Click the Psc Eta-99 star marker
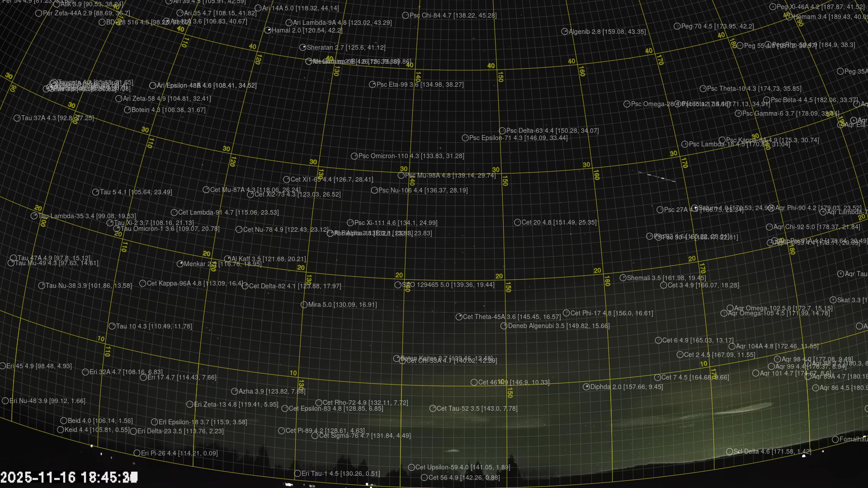Screen dimensions: 868x488 (373, 84)
